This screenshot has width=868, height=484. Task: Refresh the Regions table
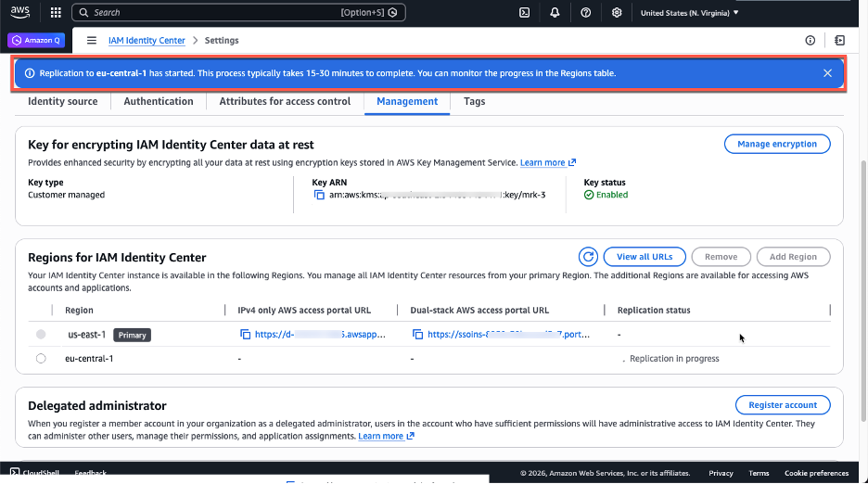[x=588, y=257]
